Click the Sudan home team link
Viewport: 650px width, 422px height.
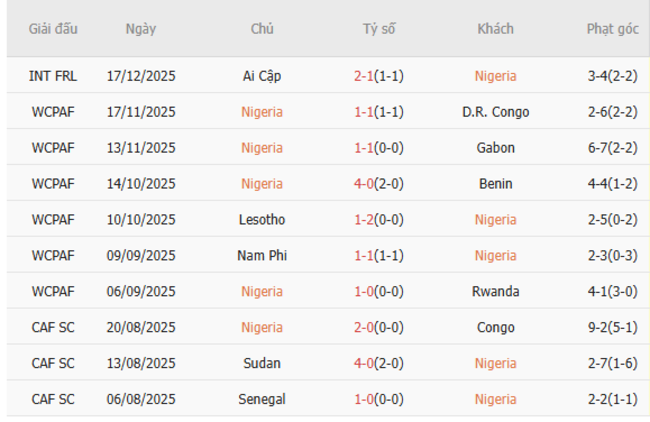click(262, 364)
